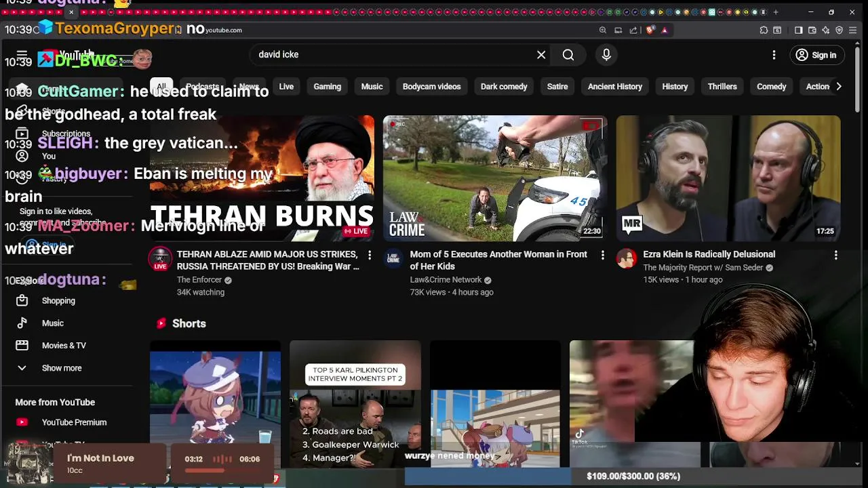Click the magnifier search button
868x488 pixels.
(568, 55)
